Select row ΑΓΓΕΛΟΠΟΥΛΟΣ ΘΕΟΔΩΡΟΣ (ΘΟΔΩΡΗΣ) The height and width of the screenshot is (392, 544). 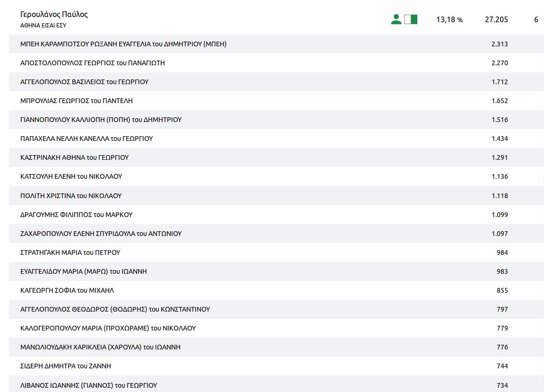276,309
